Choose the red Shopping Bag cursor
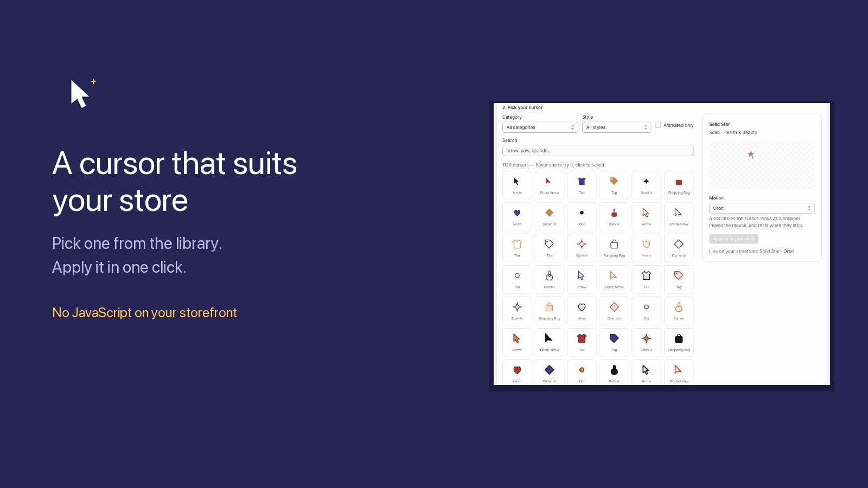868x488 pixels. pos(679,185)
